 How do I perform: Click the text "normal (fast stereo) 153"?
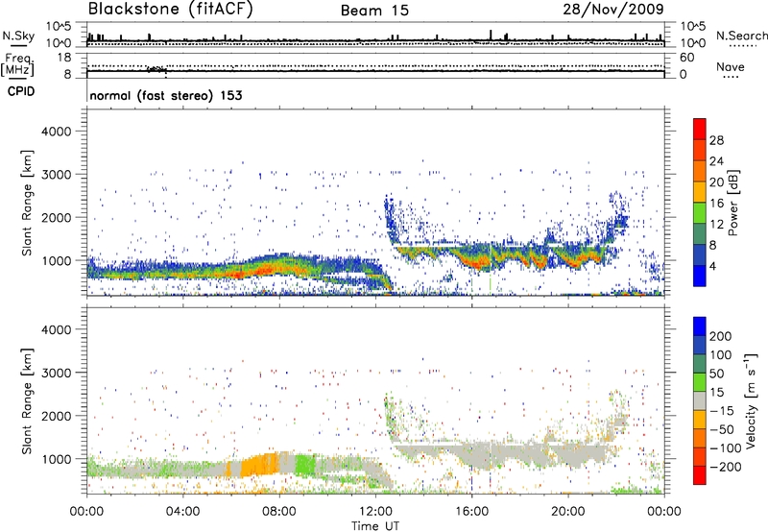pyautogui.click(x=166, y=95)
